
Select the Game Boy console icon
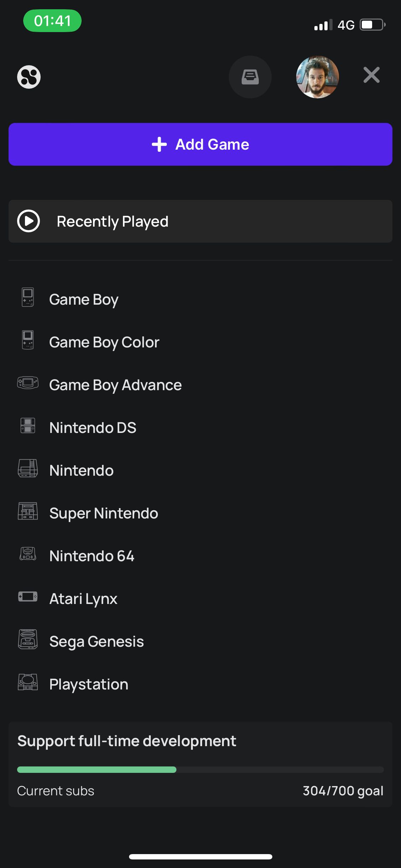tap(28, 298)
